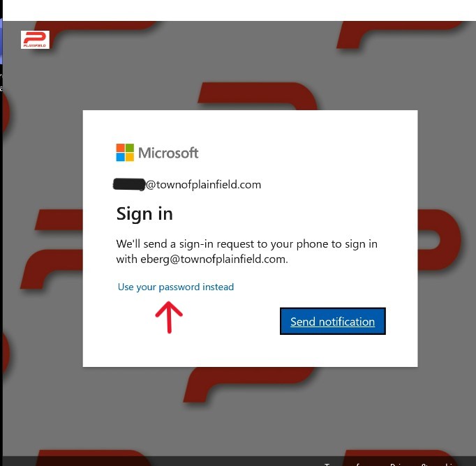Open the partially visible Terms of use footer link

tap(348, 464)
